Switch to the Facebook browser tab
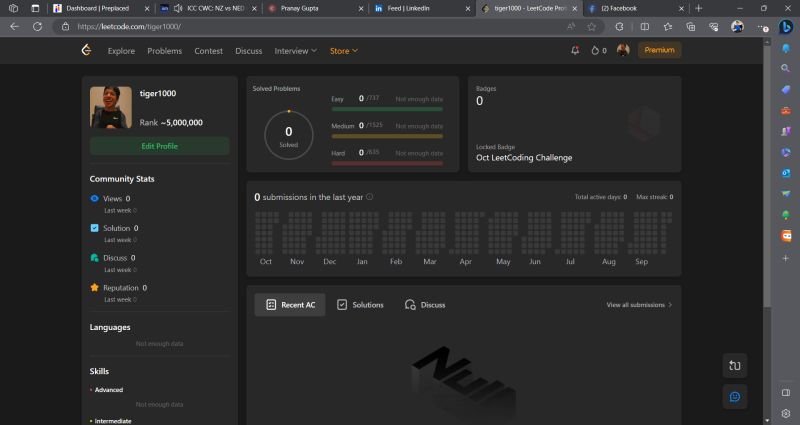 click(635, 8)
